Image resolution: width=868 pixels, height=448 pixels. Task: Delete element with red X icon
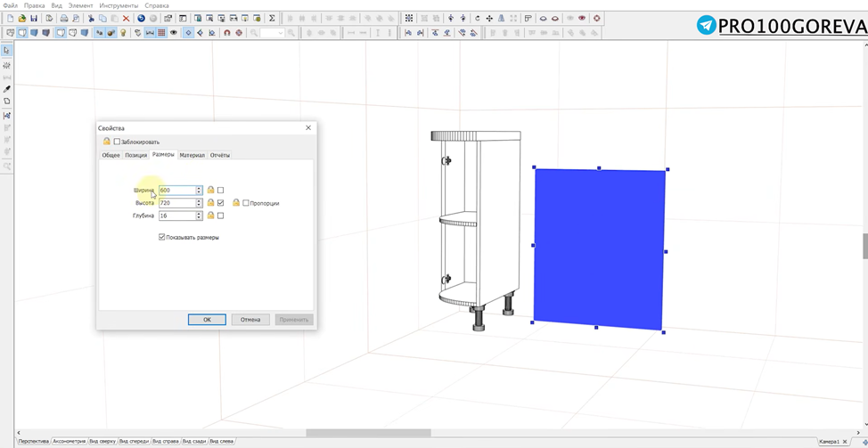(127, 18)
